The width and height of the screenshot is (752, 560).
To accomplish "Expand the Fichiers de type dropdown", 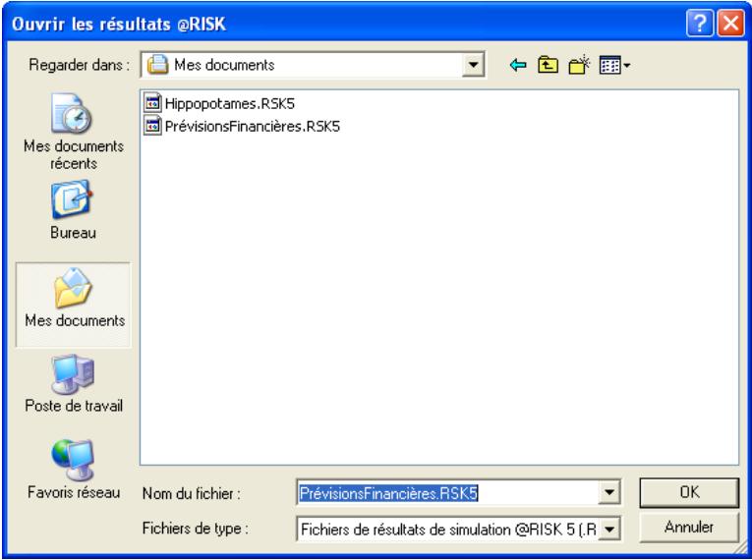I will pos(610,530).
